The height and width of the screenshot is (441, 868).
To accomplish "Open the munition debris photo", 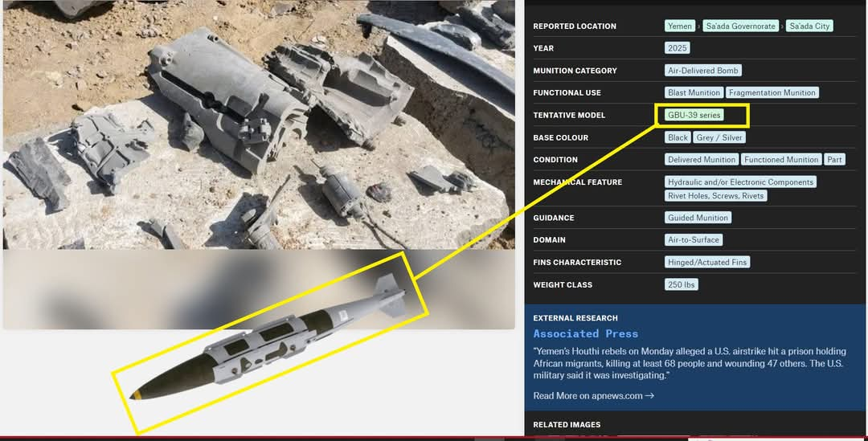I will click(x=259, y=125).
